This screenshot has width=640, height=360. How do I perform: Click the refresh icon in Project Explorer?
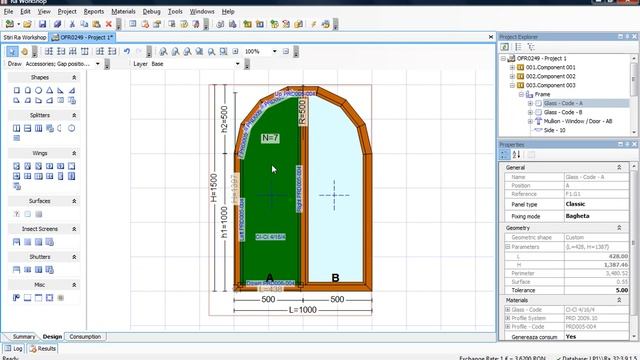[504, 47]
